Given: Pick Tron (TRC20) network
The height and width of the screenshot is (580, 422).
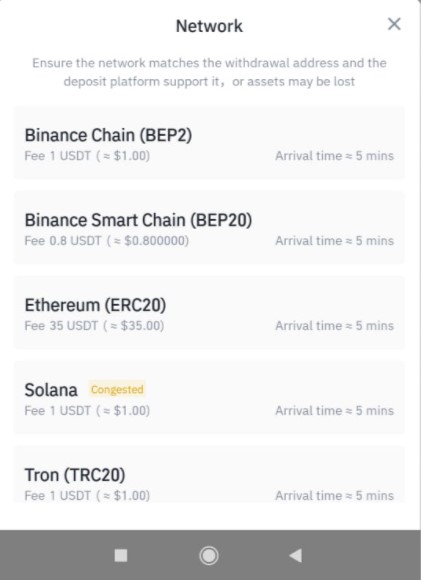Looking at the screenshot, I should pyautogui.click(x=209, y=475).
